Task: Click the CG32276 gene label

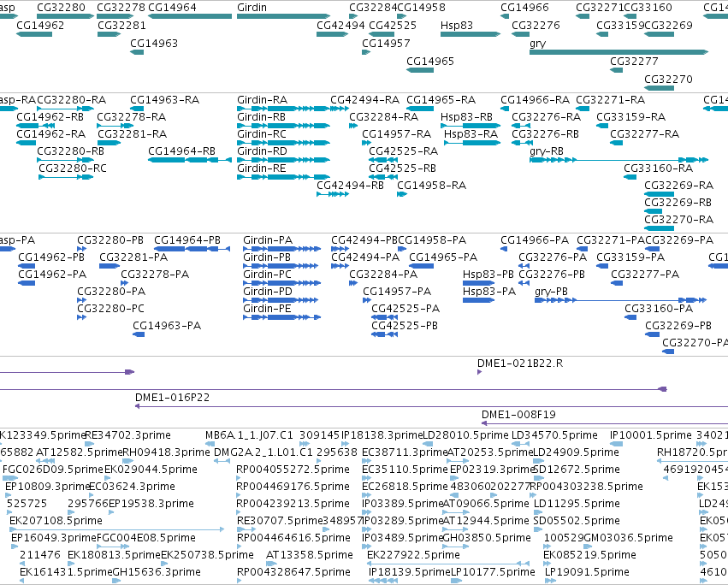Action: pyautogui.click(x=536, y=26)
